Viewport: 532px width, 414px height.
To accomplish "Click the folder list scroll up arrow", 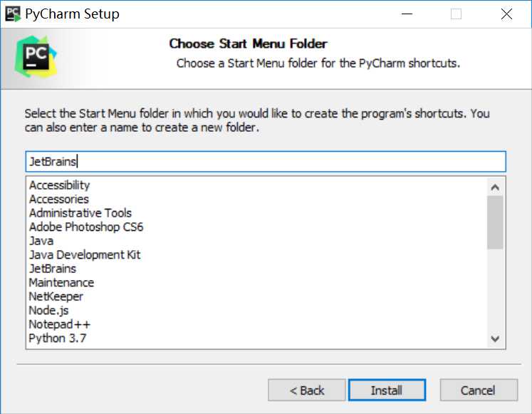I will [495, 187].
